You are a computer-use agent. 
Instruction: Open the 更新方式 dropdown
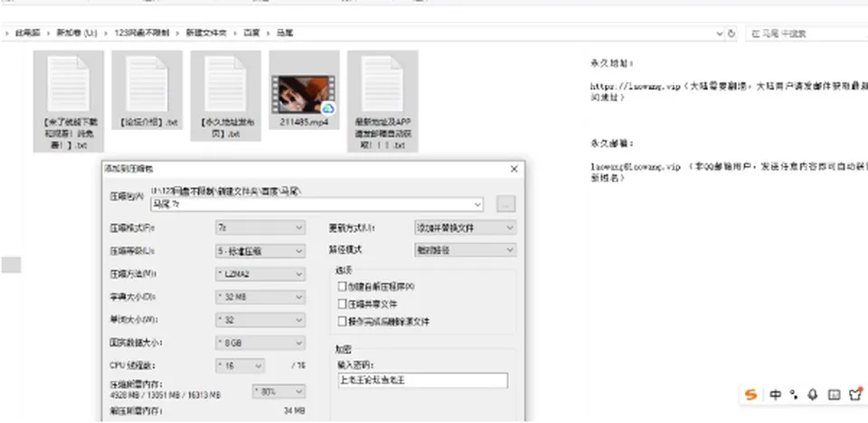[466, 228]
